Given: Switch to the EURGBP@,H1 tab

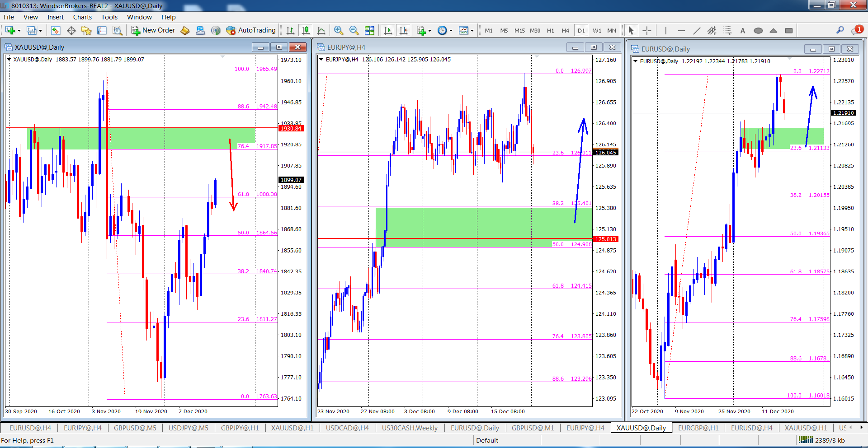Looking at the screenshot, I should (x=698, y=428).
